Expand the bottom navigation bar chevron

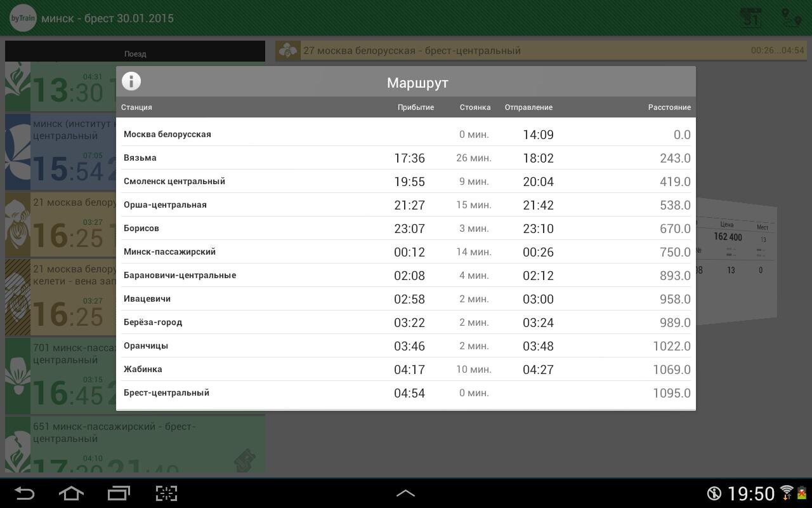coord(405,493)
